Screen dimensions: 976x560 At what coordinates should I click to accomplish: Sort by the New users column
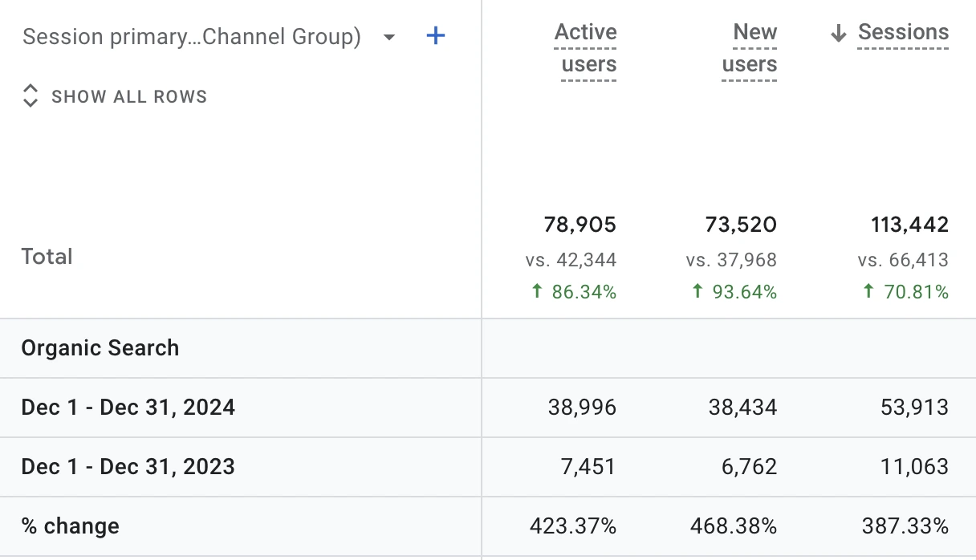[x=750, y=48]
